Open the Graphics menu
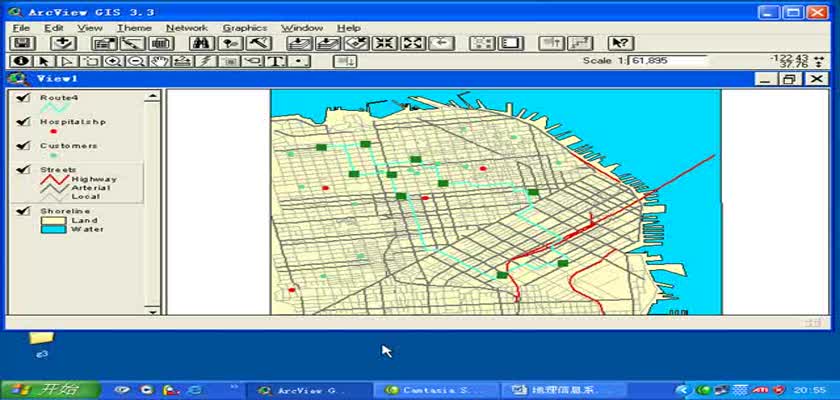This screenshot has width=840, height=400. coord(244,28)
